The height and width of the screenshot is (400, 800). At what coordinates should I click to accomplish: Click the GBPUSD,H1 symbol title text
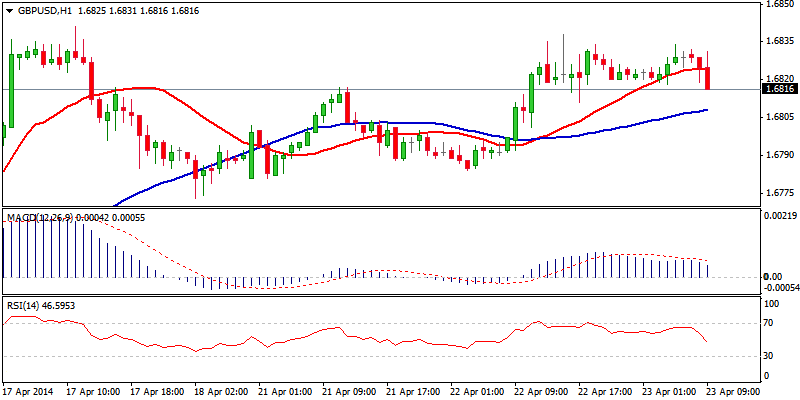[x=44, y=11]
